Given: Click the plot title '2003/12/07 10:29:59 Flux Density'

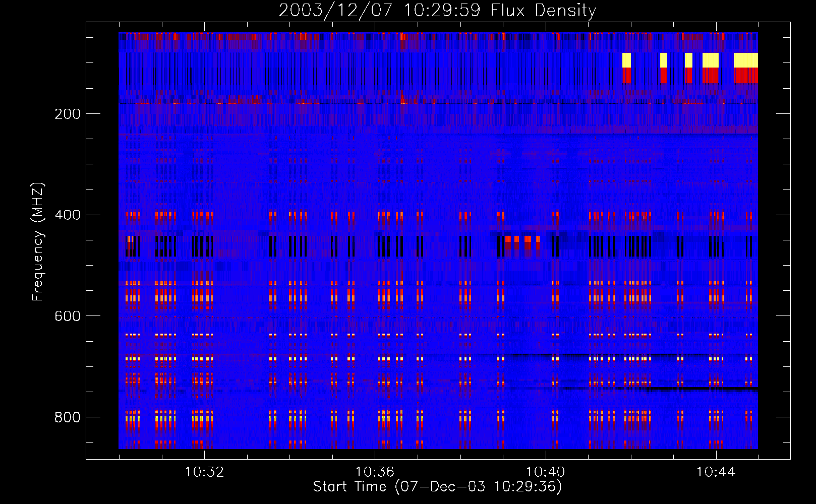Looking at the screenshot, I should [x=437, y=10].
